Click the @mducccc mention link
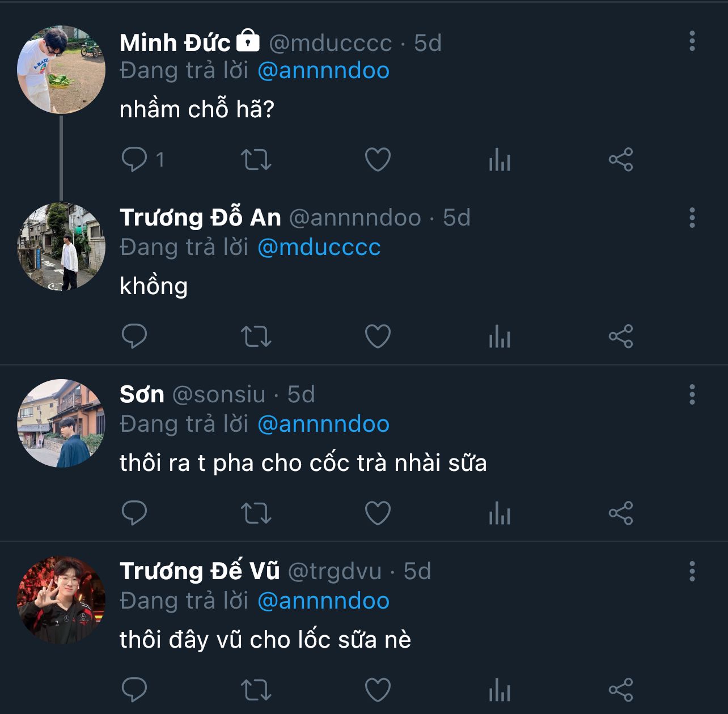The height and width of the screenshot is (714, 728). 319,248
